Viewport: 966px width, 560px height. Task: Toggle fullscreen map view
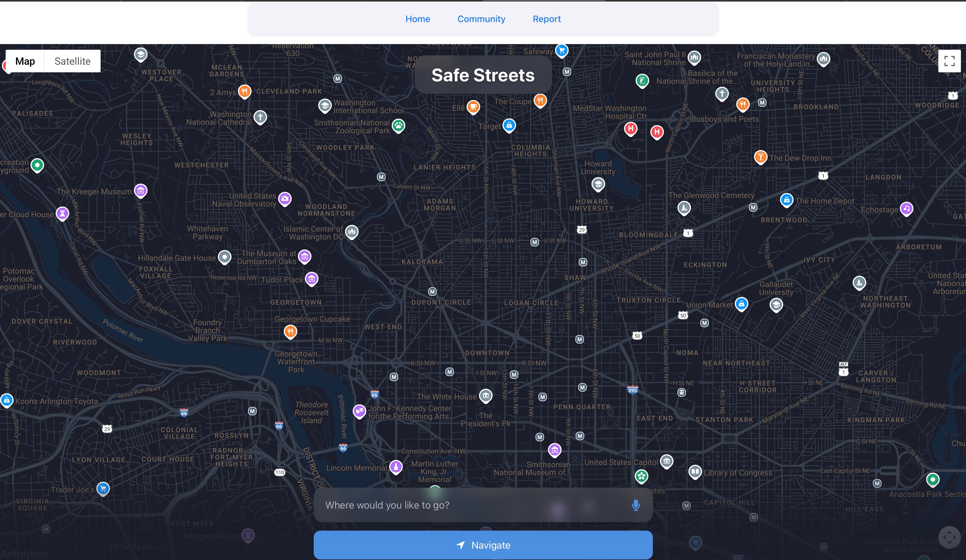click(x=949, y=61)
